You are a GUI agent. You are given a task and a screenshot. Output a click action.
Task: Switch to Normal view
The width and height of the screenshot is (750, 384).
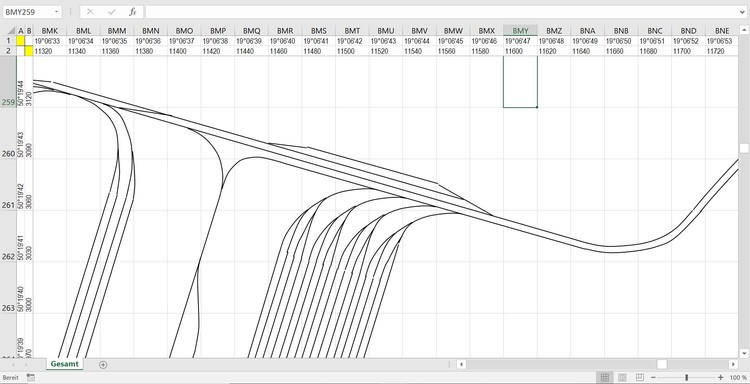605,378
